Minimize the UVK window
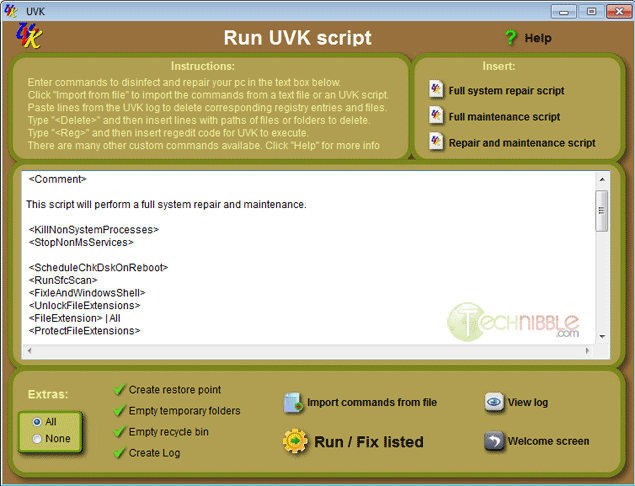This screenshot has height=486, width=635. pyautogui.click(x=563, y=11)
